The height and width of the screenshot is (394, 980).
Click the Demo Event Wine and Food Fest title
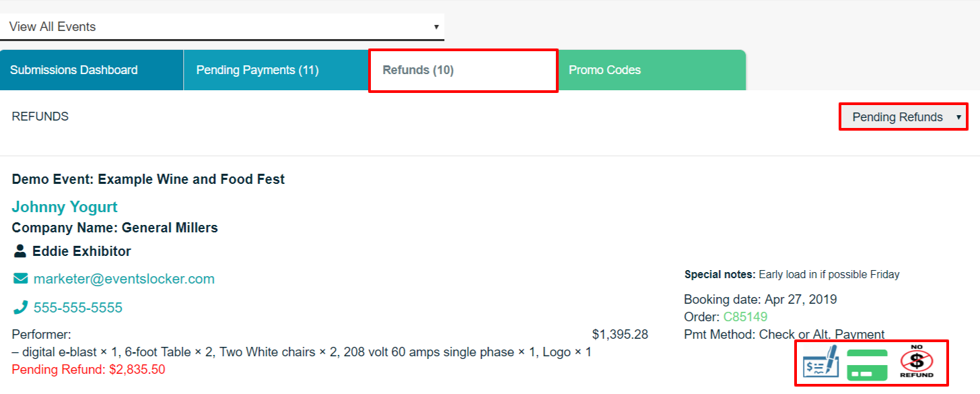pos(148,179)
